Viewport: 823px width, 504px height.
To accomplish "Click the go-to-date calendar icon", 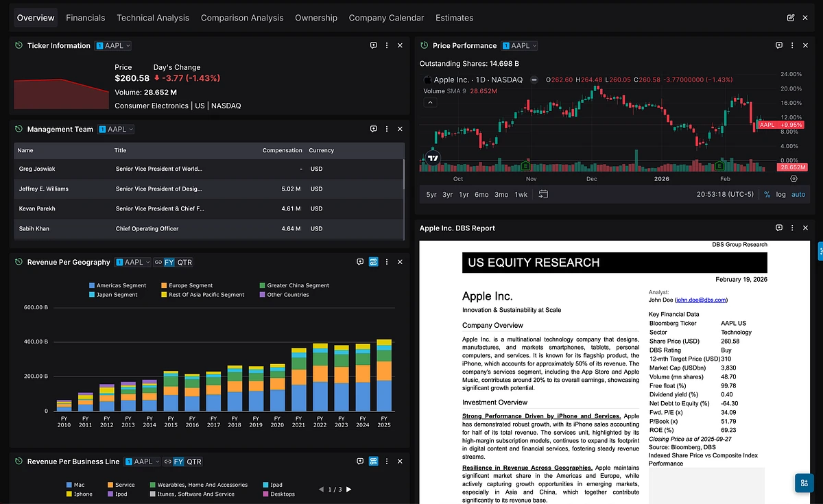I will pyautogui.click(x=543, y=194).
